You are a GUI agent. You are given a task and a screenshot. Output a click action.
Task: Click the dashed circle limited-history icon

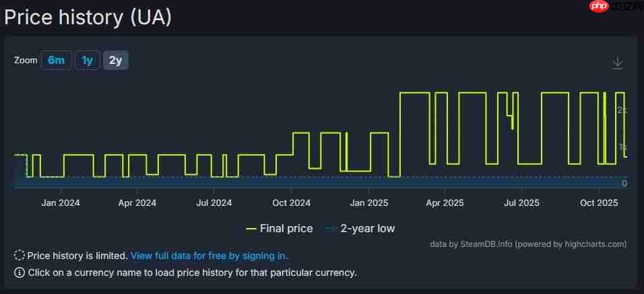[20, 256]
